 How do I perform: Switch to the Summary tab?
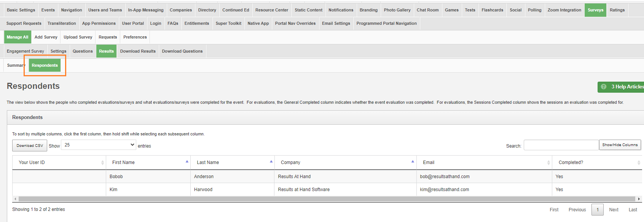point(16,65)
